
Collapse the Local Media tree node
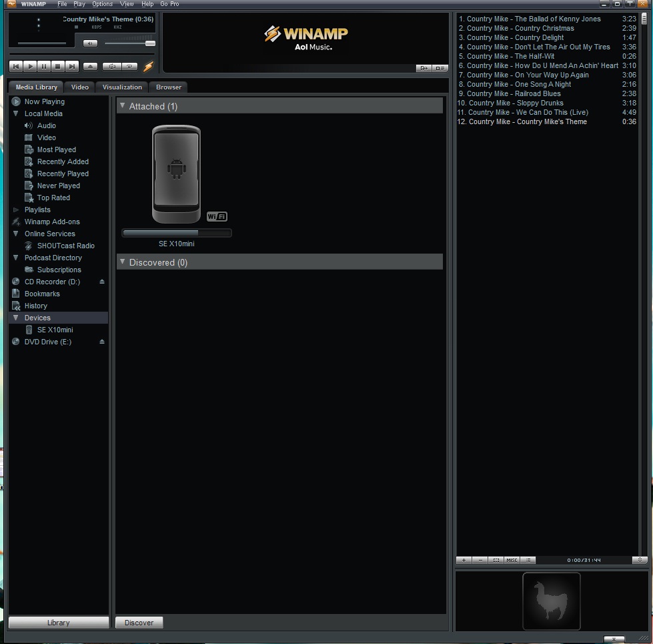coord(16,113)
